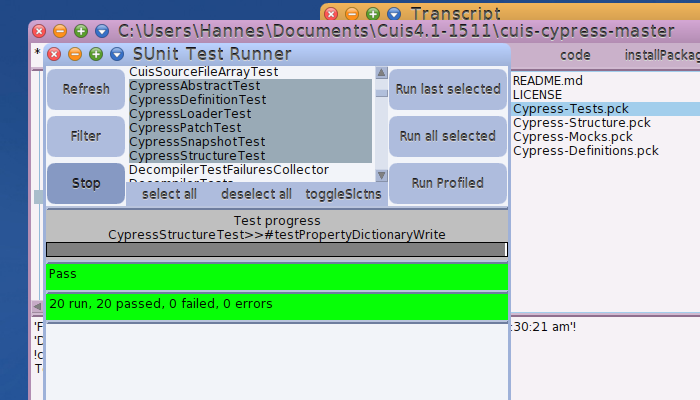Image resolution: width=700 pixels, height=400 pixels.
Task: Click the test progress bar
Action: [277, 249]
